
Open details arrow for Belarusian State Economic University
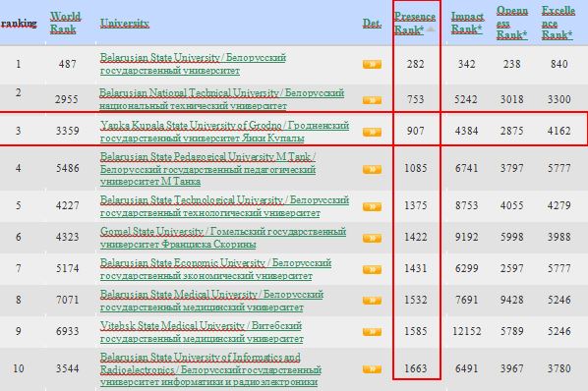[372, 269]
